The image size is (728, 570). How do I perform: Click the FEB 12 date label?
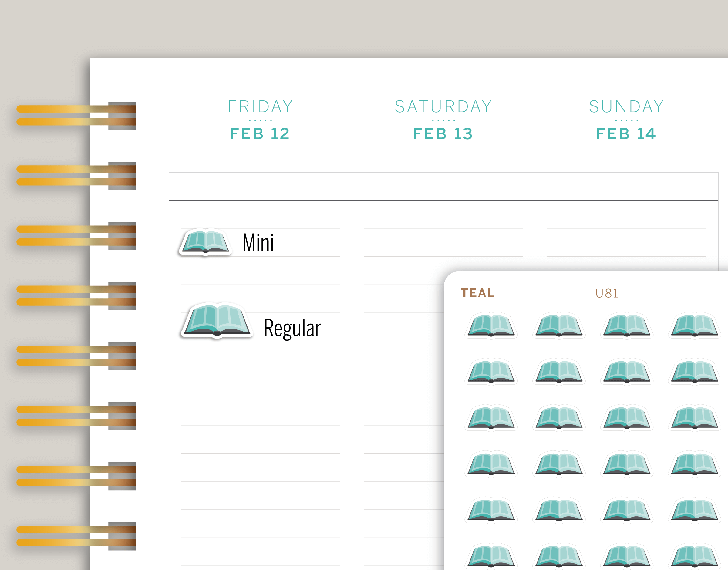260,134
